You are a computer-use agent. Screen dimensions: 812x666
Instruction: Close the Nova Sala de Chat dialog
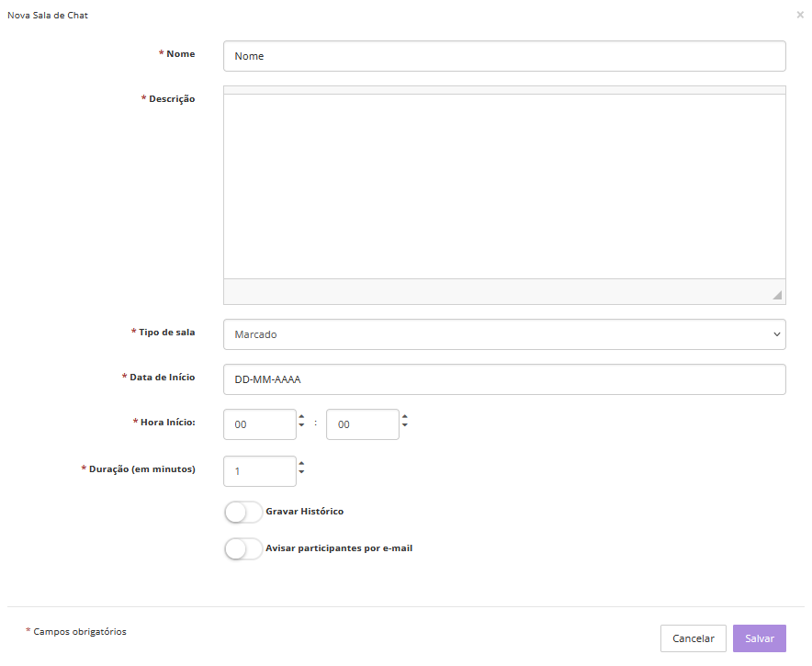[800, 16]
